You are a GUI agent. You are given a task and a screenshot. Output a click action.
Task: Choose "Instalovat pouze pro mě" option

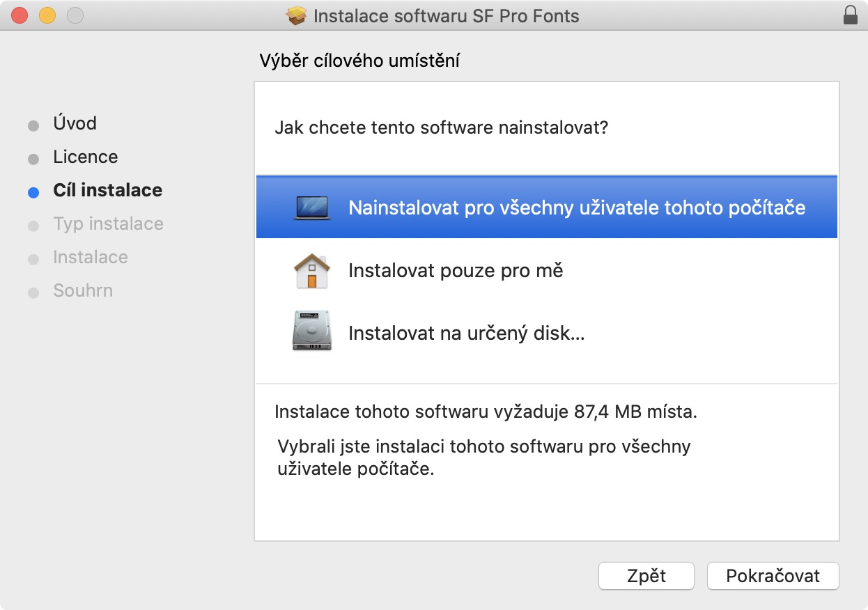pos(456,270)
